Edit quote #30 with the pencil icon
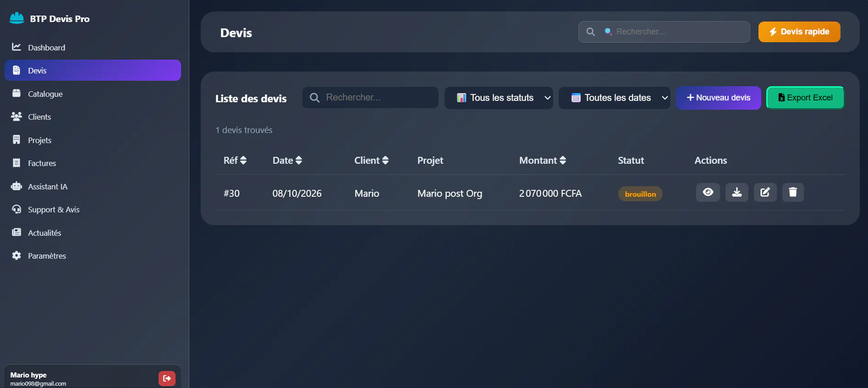Image resolution: width=868 pixels, height=388 pixels. coord(765,192)
